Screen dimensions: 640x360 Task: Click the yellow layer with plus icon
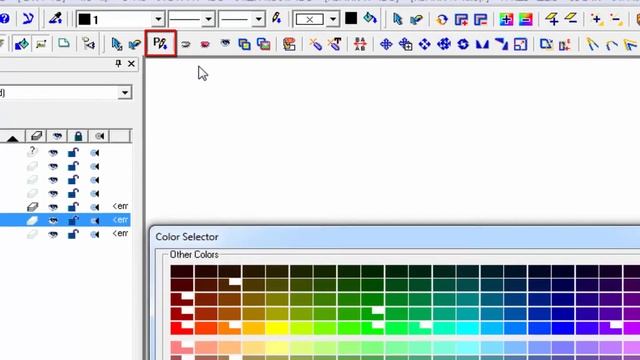(552, 19)
